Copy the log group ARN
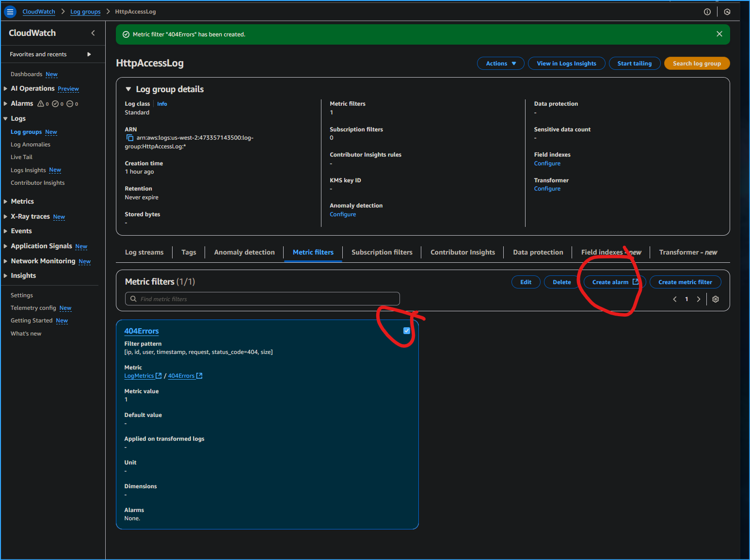This screenshot has height=560, width=750. coord(129,138)
